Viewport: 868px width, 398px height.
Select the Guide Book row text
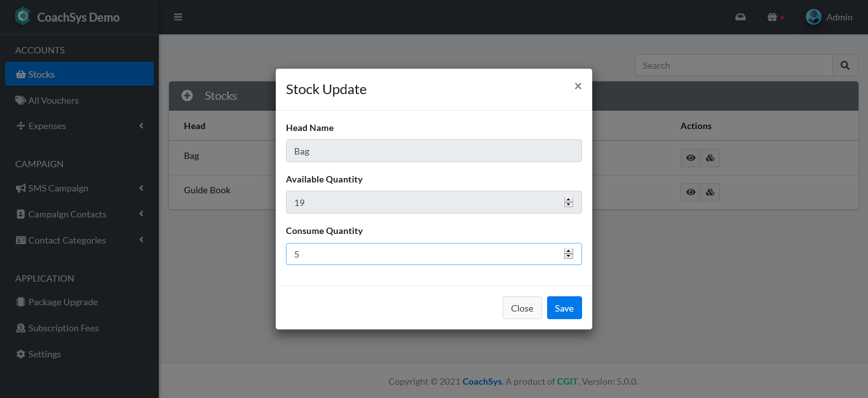pos(207,190)
